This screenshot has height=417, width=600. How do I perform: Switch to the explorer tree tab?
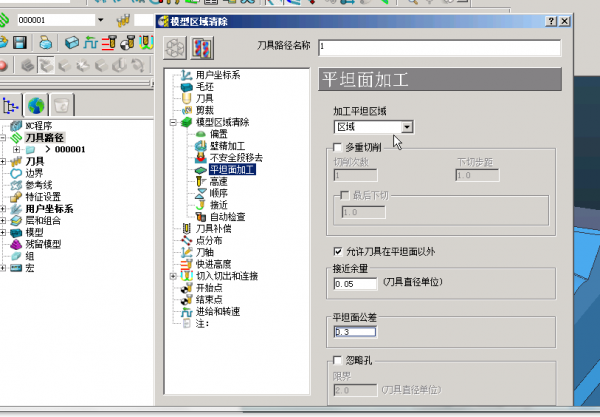10,105
